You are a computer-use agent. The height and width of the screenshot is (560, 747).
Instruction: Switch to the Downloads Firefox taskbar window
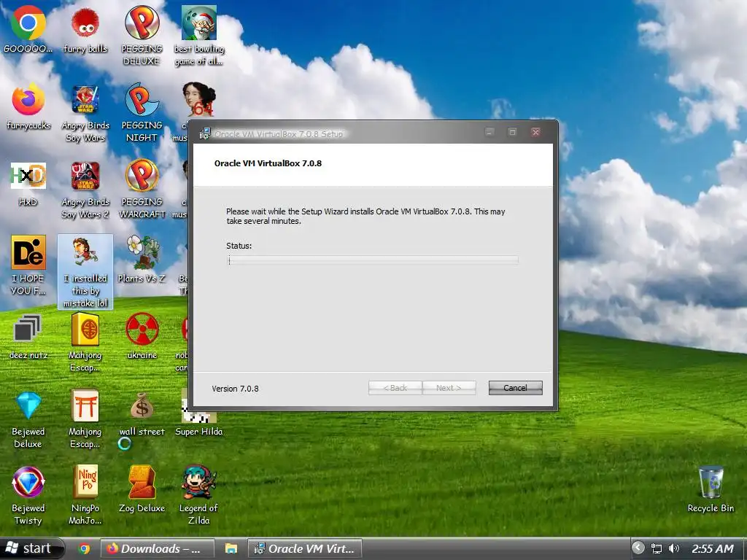158,548
